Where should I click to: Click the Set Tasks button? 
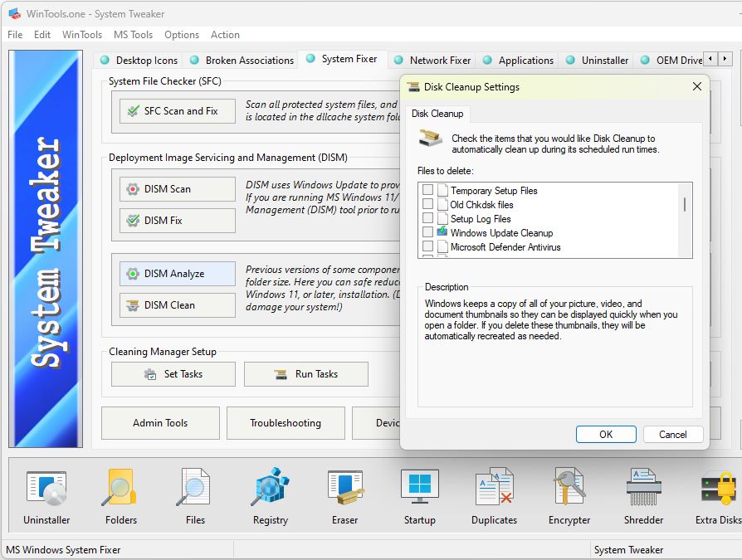pyautogui.click(x=173, y=374)
